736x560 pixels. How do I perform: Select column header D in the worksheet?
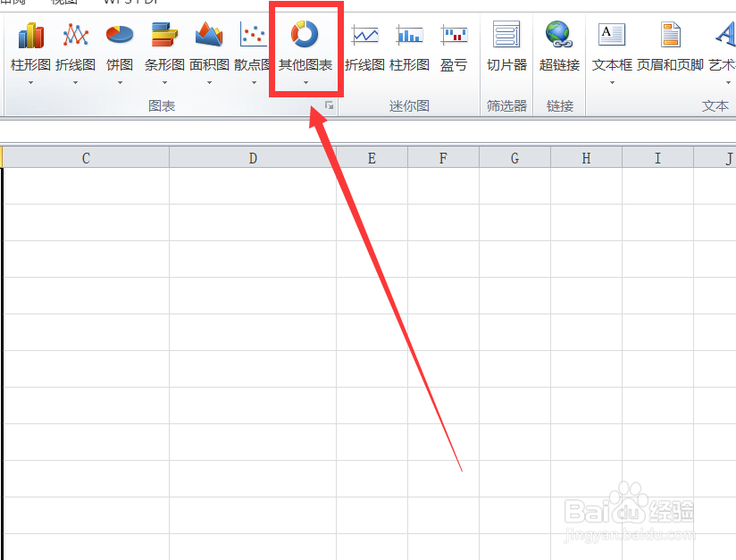(x=253, y=156)
